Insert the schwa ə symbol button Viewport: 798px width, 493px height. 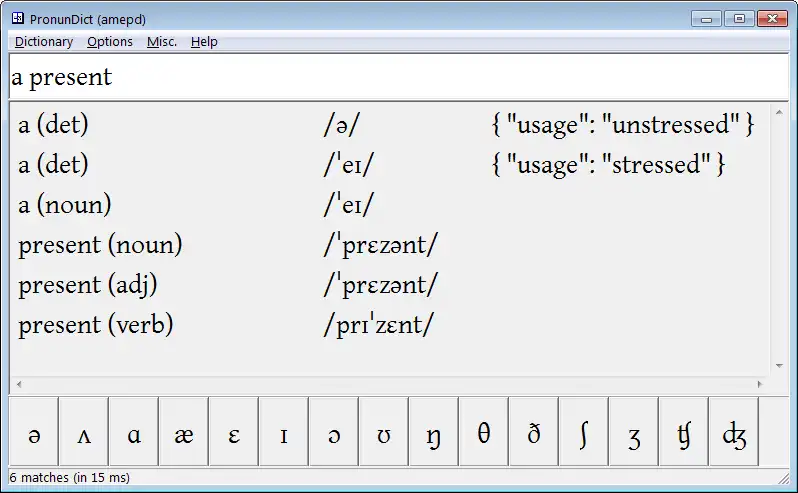tap(34, 432)
